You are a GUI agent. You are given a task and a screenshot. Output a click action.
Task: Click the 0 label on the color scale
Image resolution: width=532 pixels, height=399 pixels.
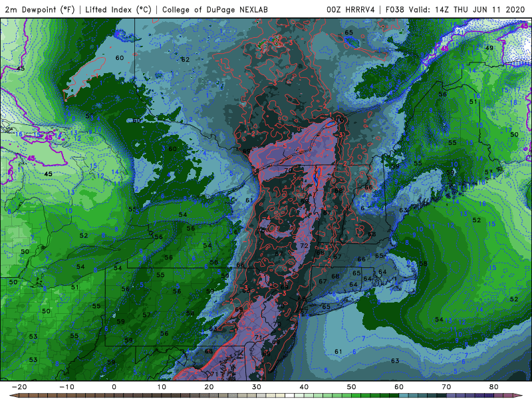(x=114, y=387)
